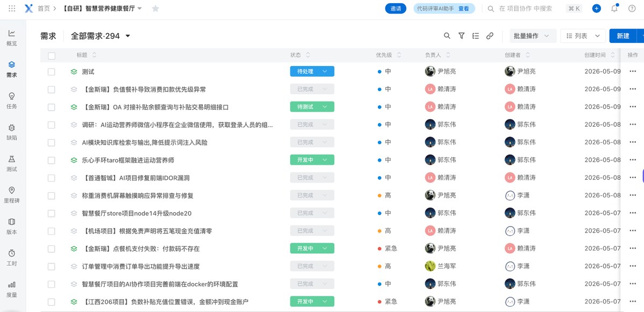Open the 缺陷 bug section in sidebar
Image resolution: width=644 pixels, height=312 pixels.
click(12, 132)
